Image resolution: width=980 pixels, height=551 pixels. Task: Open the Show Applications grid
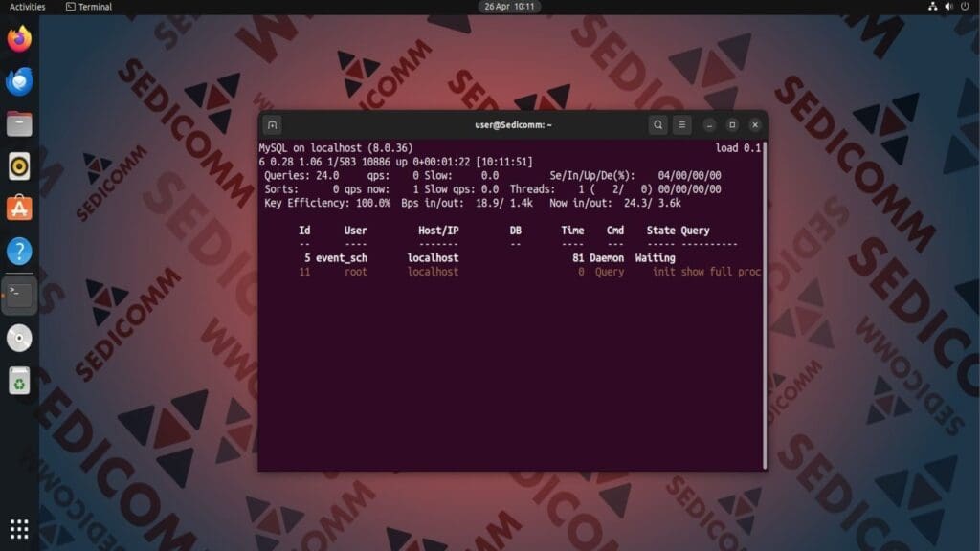(19, 529)
